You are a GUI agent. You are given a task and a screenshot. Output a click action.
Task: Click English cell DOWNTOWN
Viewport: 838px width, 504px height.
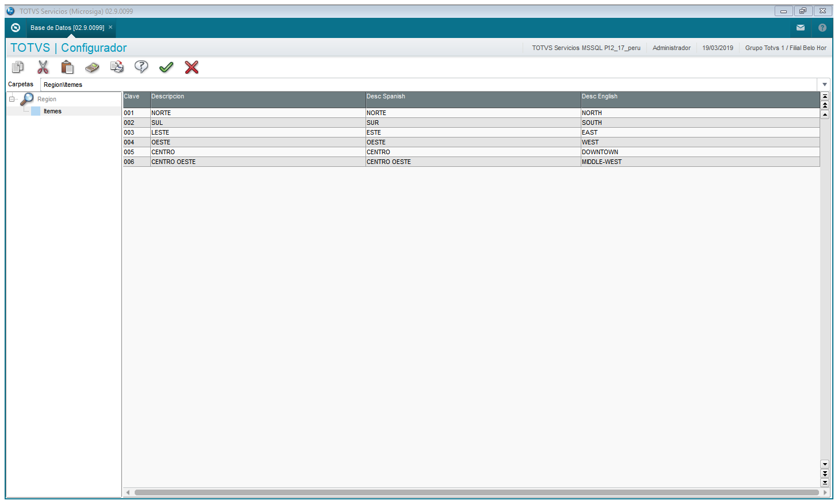[x=700, y=152]
